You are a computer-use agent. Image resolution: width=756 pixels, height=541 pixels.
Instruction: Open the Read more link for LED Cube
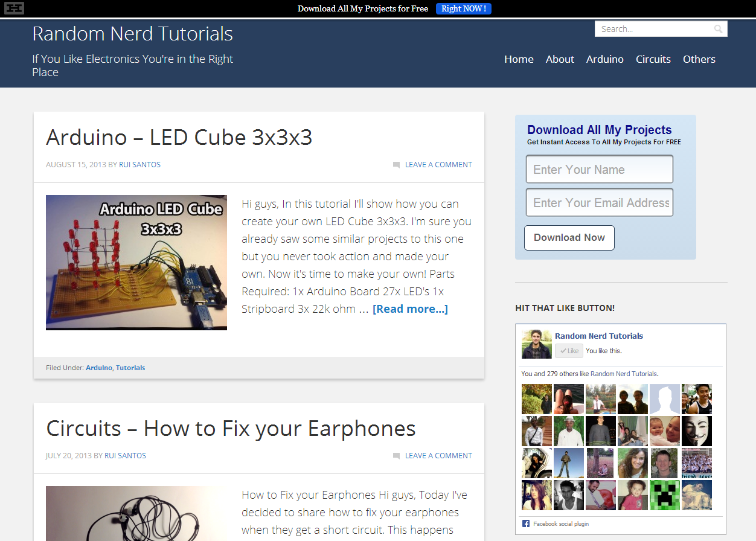[x=410, y=309]
